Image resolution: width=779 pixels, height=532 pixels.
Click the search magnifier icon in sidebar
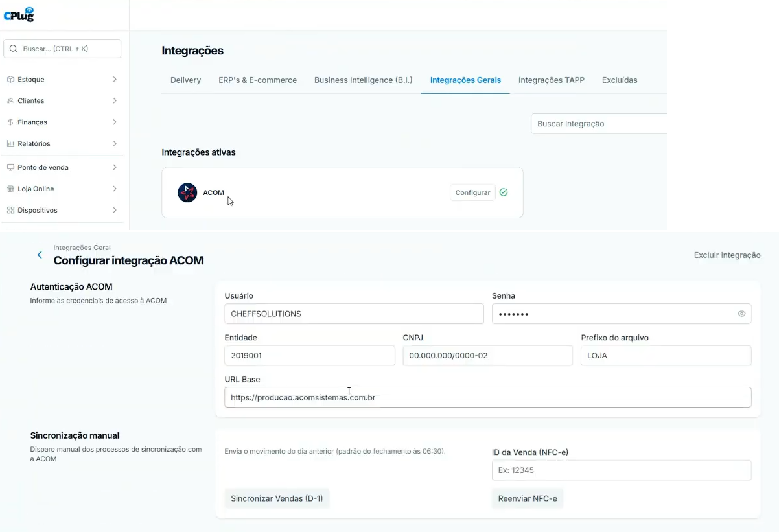point(14,49)
